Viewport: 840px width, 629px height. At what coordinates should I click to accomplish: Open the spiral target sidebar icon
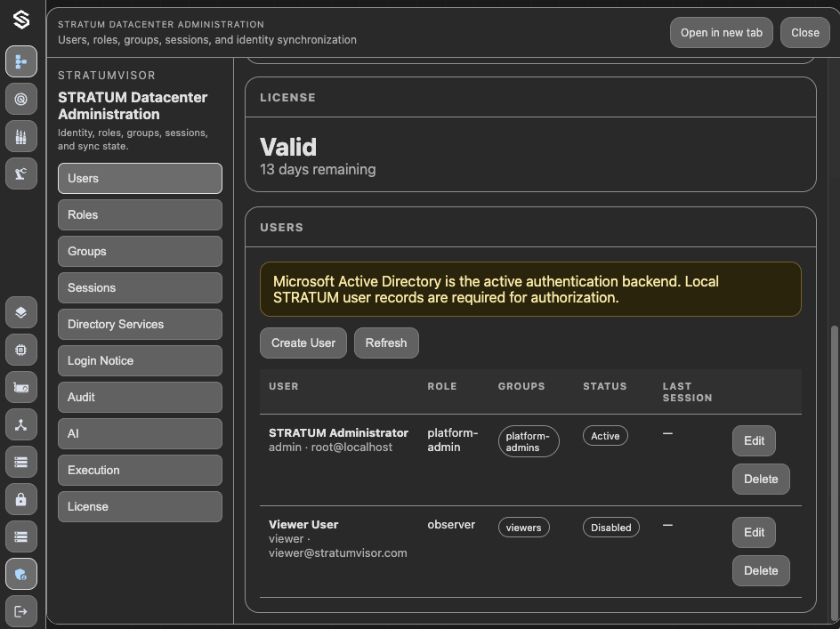[21, 99]
